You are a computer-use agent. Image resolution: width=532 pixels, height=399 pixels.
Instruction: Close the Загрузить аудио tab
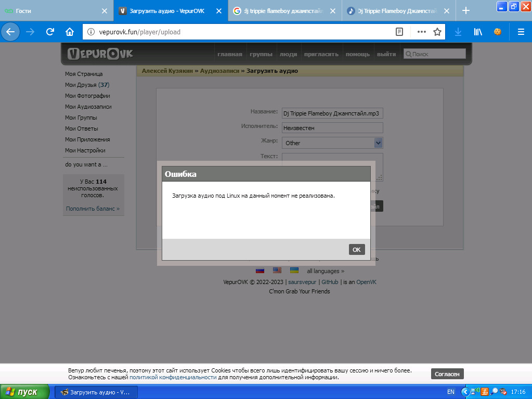coord(219,11)
